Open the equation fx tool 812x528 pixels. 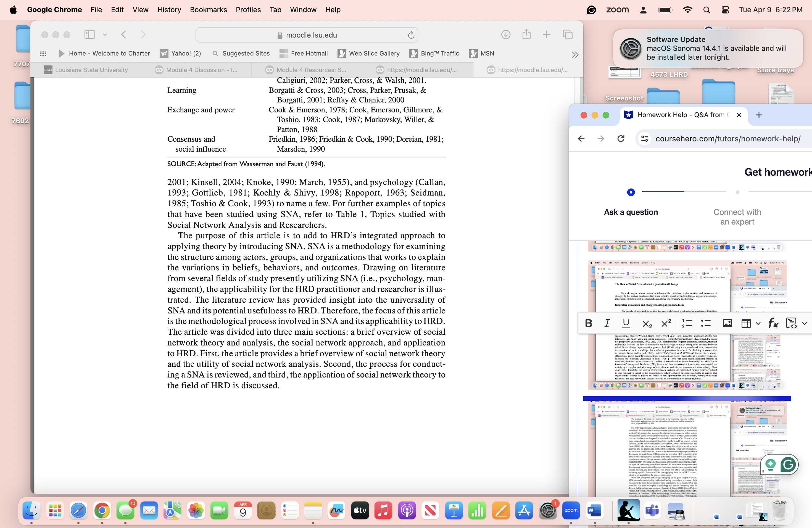click(x=773, y=323)
